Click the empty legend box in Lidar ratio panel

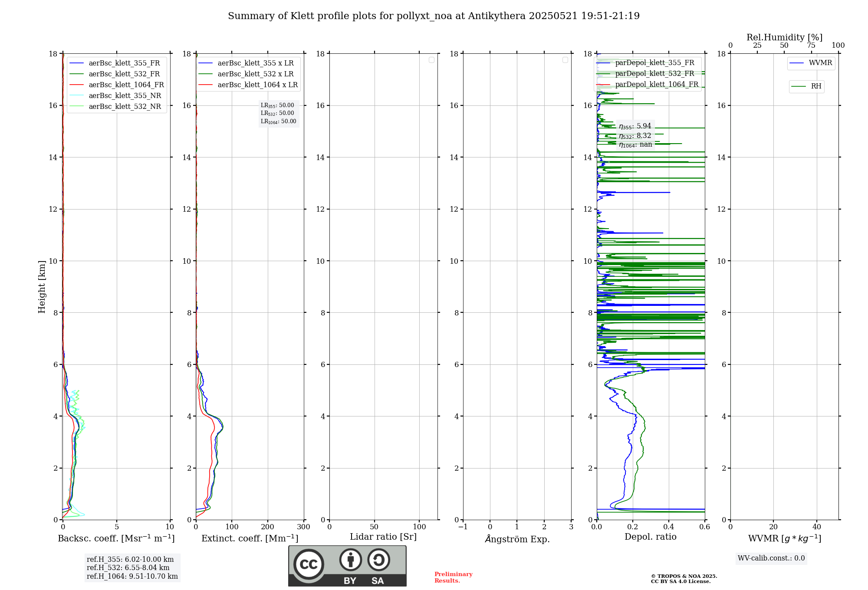point(431,60)
